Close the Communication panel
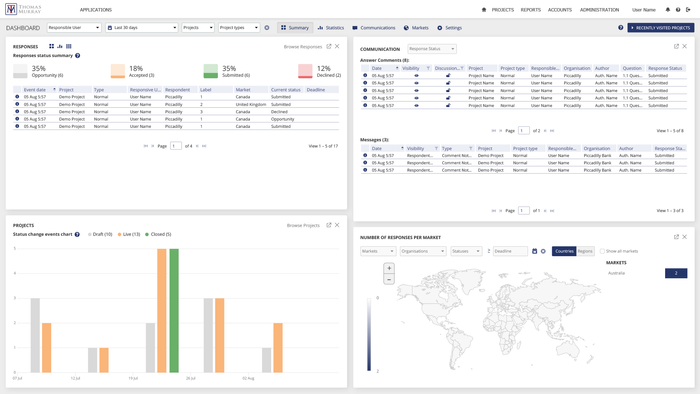This screenshot has height=394, width=700. (x=684, y=46)
